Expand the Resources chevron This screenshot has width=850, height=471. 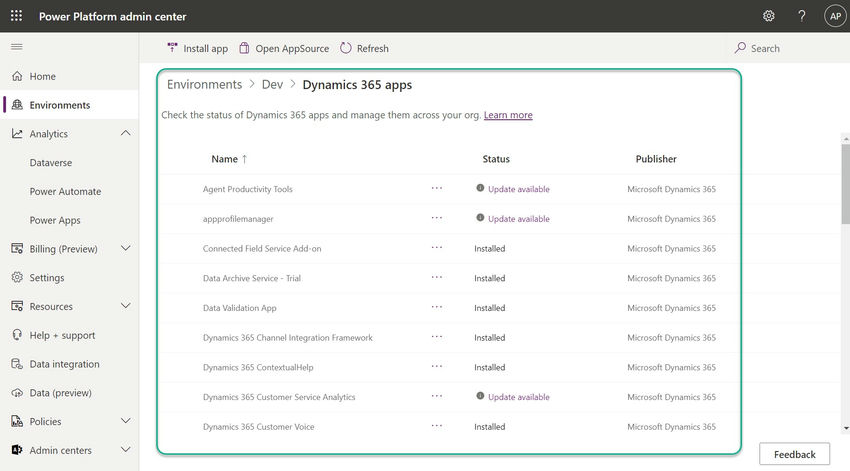point(125,306)
